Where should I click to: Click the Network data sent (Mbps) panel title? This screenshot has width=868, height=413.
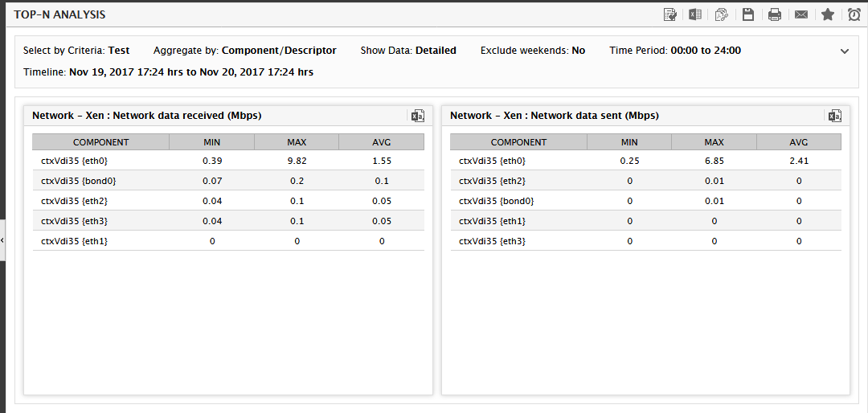[554, 116]
